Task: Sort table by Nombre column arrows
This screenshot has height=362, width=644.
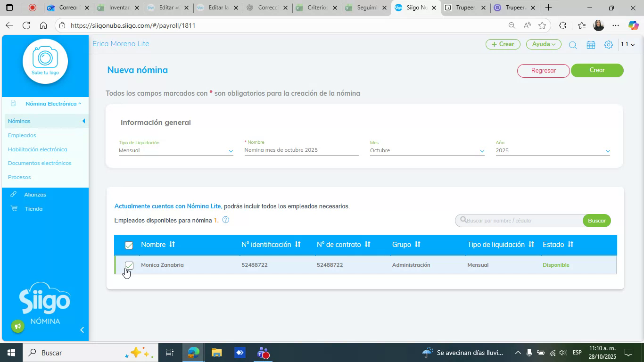Action: tap(172, 245)
